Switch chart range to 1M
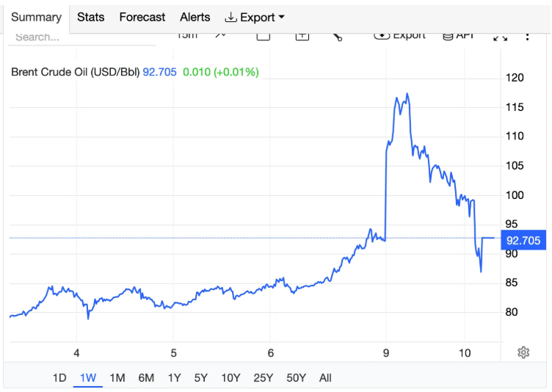 click(117, 378)
